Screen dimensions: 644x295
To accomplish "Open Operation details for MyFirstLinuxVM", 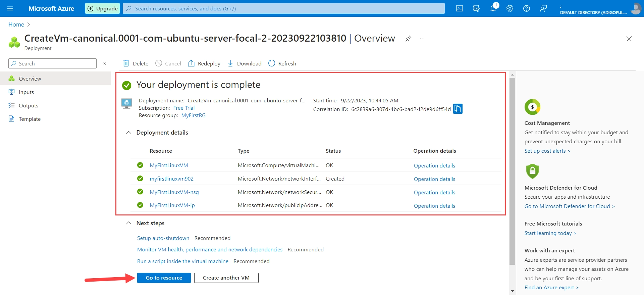I will click(x=434, y=165).
